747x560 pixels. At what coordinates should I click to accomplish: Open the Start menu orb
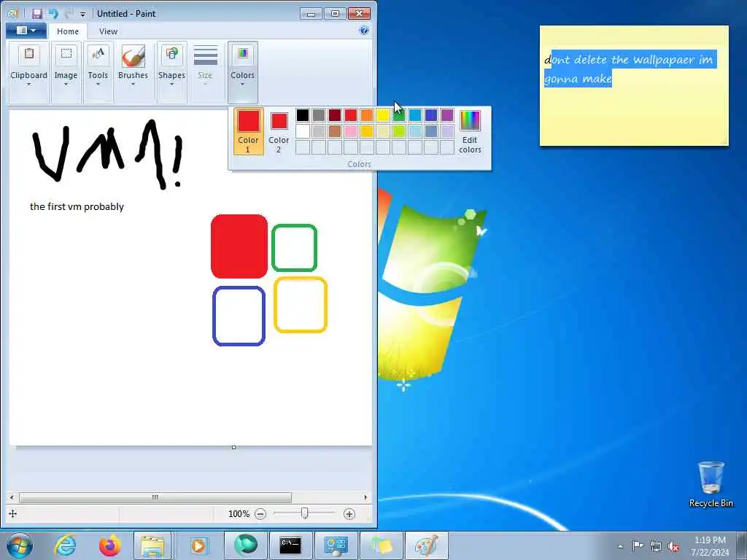click(20, 545)
